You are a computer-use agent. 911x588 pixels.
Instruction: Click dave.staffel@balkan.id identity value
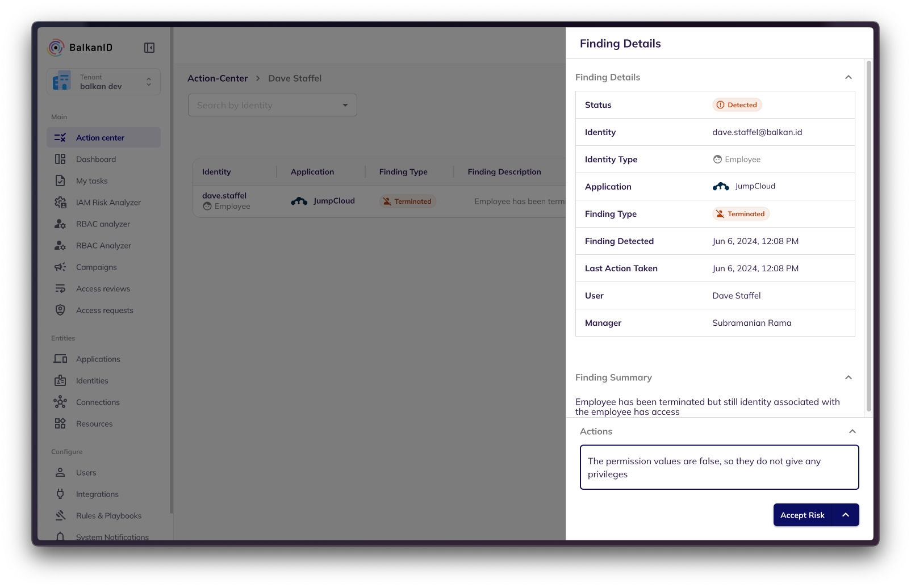coord(757,132)
